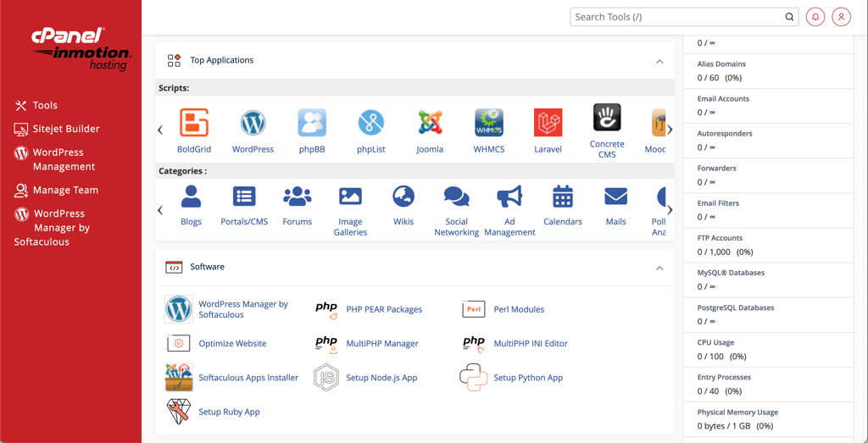
Task: Click the Setup Ruby App link
Action: (x=229, y=412)
